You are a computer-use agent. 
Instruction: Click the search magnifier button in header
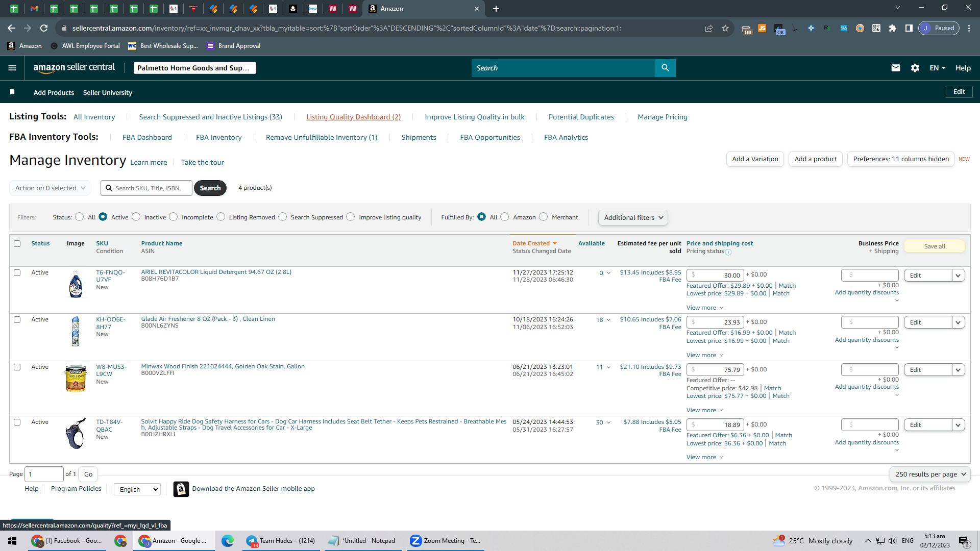(665, 68)
